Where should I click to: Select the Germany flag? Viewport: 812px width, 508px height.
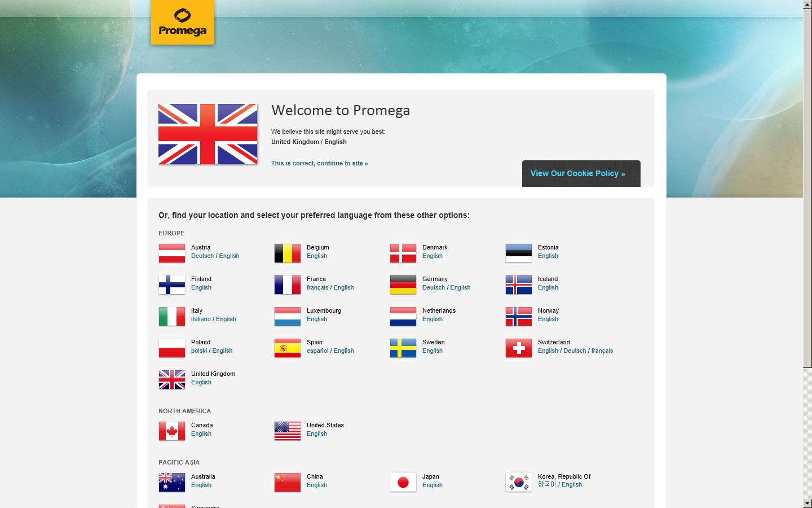coord(403,285)
